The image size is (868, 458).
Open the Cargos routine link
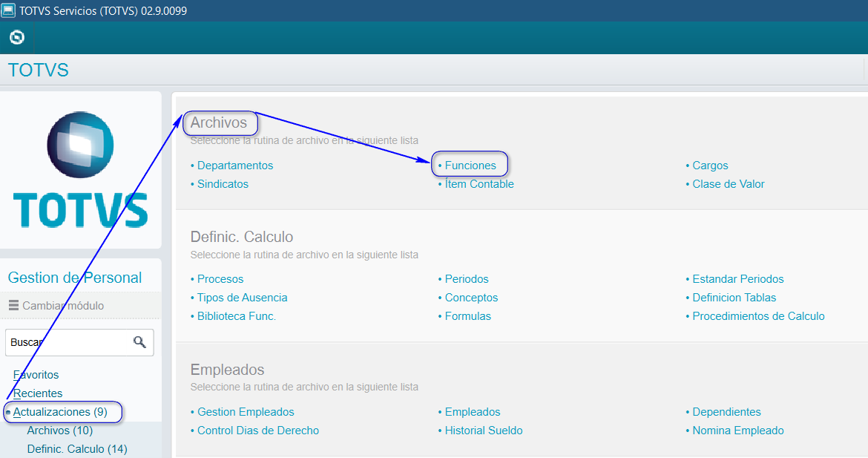point(710,166)
